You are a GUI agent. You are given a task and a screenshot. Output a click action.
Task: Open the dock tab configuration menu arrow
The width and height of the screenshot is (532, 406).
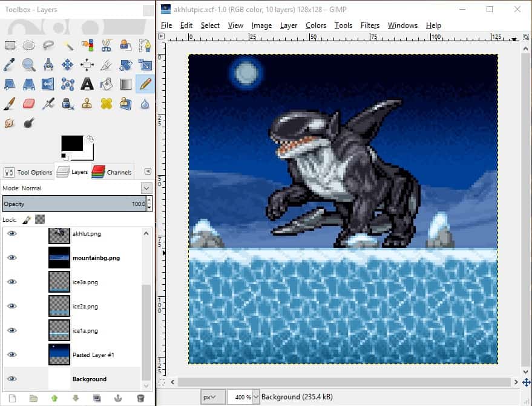(148, 171)
